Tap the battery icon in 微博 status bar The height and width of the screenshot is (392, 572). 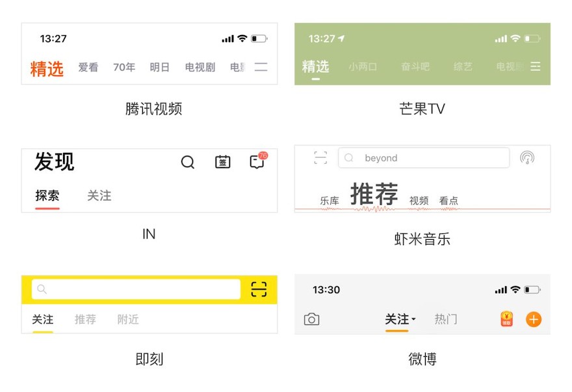(x=532, y=290)
